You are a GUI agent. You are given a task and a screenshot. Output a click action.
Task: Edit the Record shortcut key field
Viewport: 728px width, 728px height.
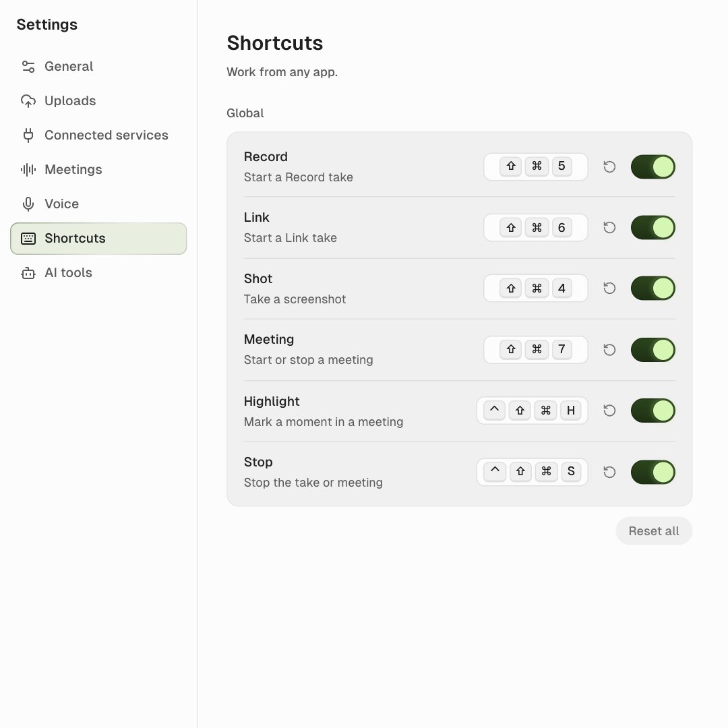(x=536, y=166)
